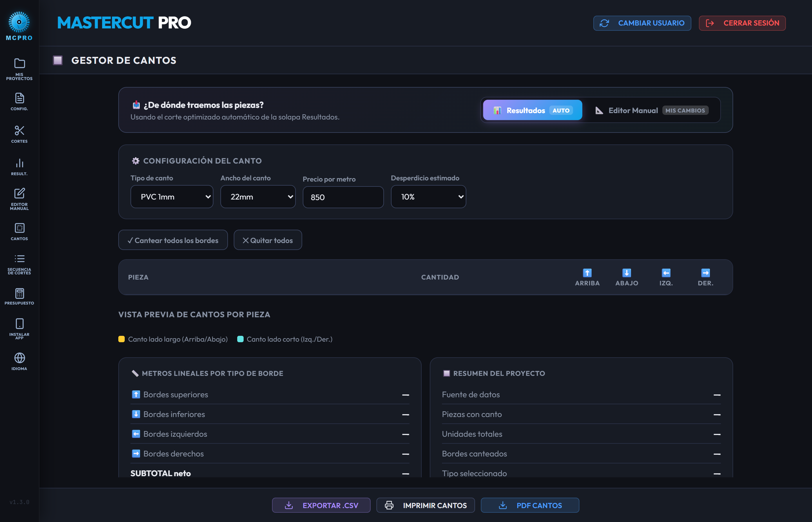Click Quitar todos button

click(268, 240)
